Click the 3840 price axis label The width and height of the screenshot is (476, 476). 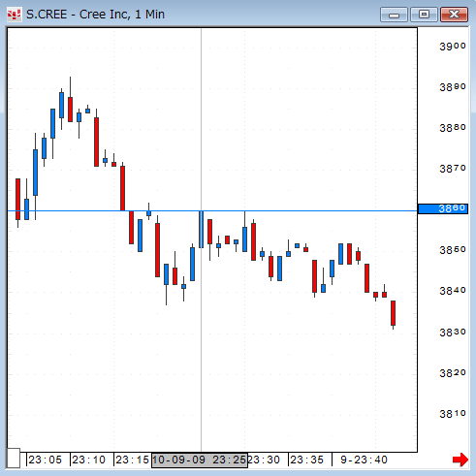point(453,291)
